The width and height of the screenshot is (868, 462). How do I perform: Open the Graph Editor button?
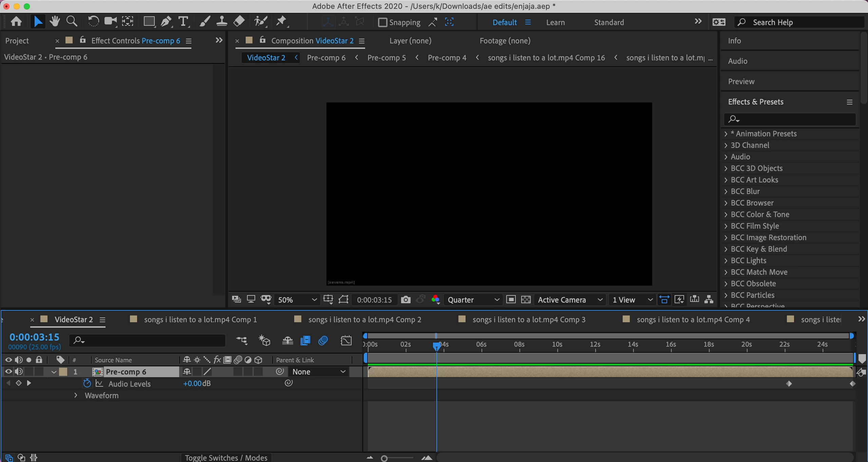pyautogui.click(x=346, y=340)
